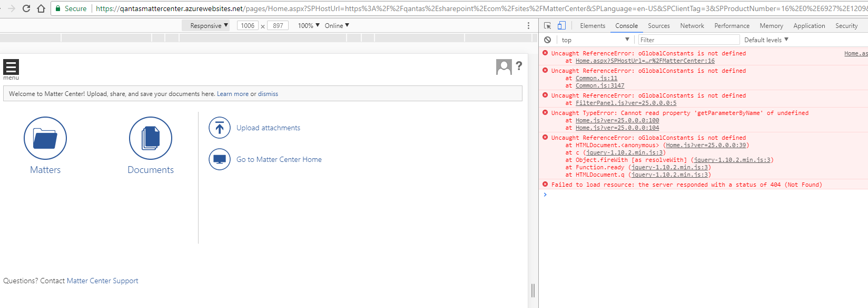Open the help question mark icon

pyautogui.click(x=519, y=65)
